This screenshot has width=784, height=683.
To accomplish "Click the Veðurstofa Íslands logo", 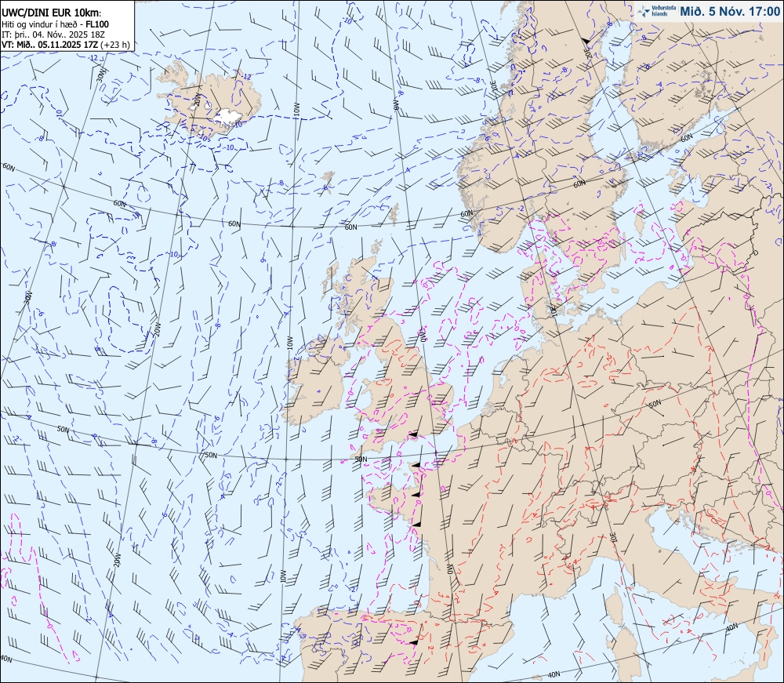I will click(x=655, y=11).
